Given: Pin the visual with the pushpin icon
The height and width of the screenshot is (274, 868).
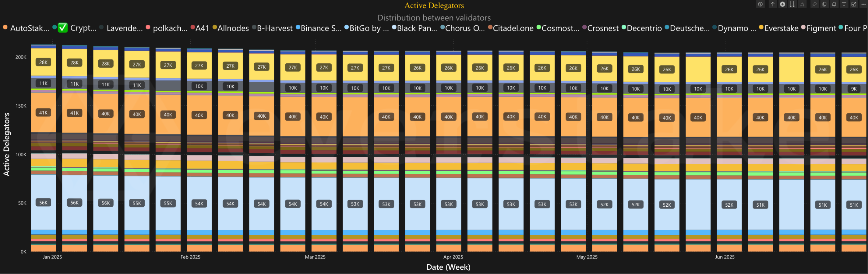Looking at the screenshot, I should pos(814,4).
